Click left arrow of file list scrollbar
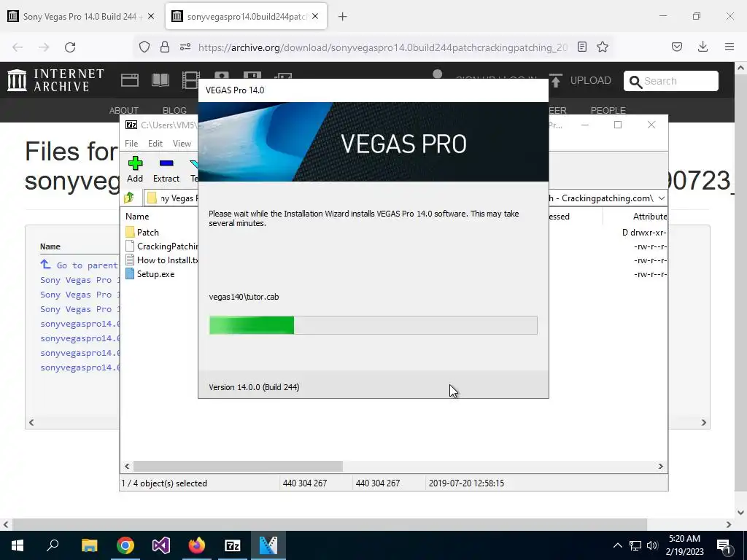The width and height of the screenshot is (747, 560). [x=31, y=422]
